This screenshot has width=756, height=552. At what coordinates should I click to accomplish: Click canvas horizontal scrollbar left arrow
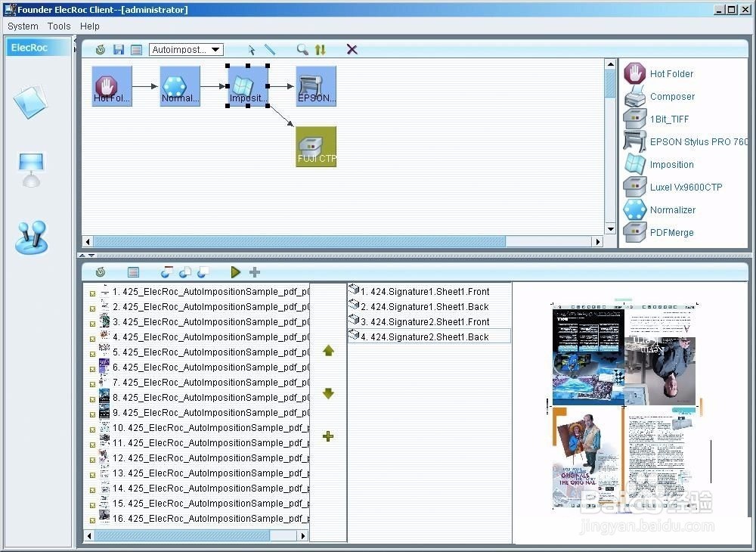[x=88, y=241]
